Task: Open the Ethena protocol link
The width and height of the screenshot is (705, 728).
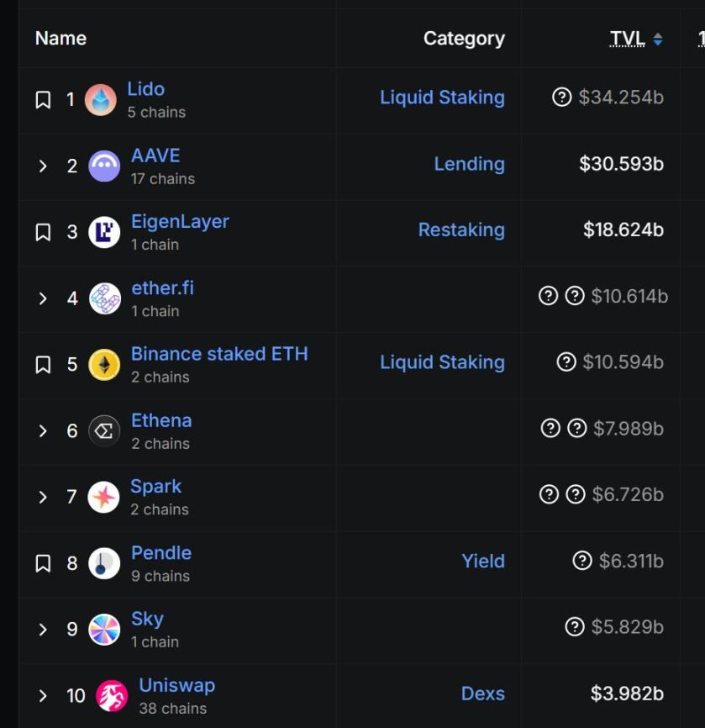Action: (161, 420)
